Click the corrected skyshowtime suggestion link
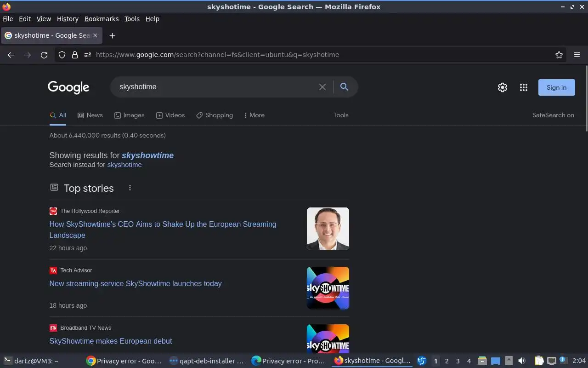 [147, 155]
